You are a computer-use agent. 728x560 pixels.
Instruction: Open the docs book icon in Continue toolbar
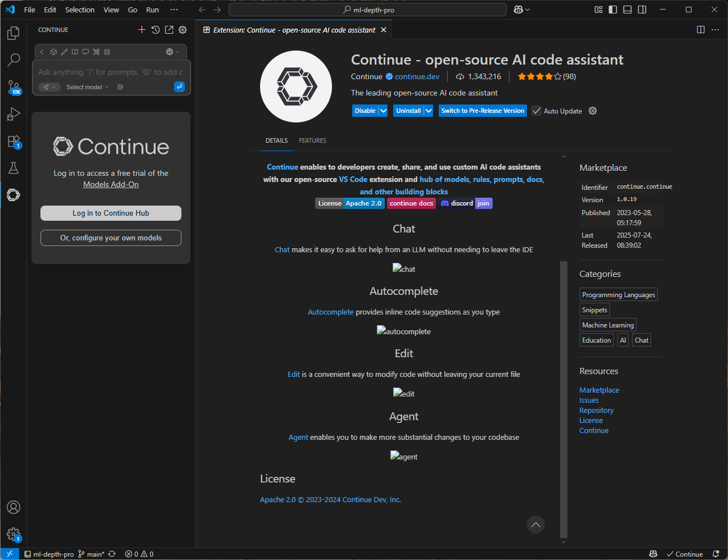[75, 52]
